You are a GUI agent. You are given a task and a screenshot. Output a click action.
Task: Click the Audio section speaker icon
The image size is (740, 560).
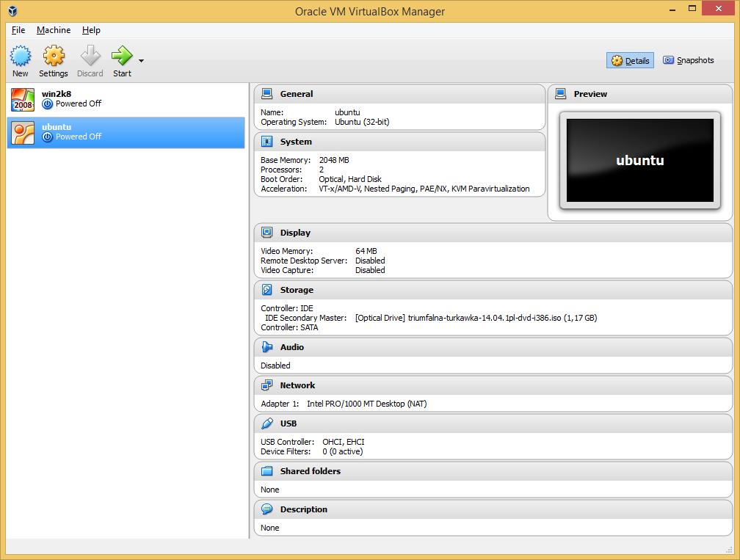tap(266, 347)
